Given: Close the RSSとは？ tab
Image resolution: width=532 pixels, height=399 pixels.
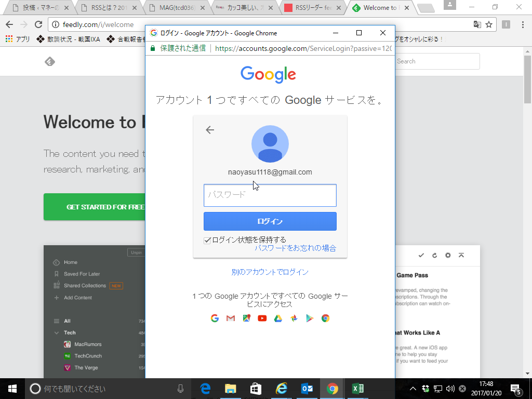Looking at the screenshot, I should click(135, 8).
